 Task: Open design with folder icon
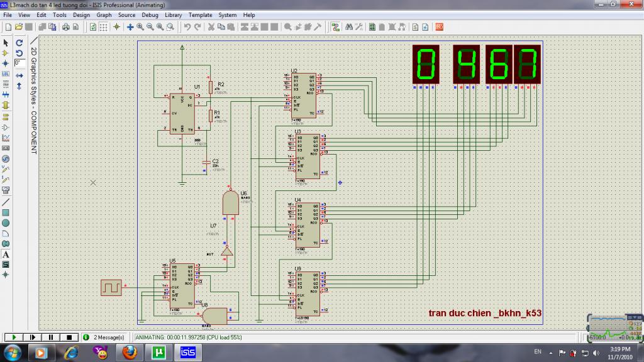pyautogui.click(x=18, y=27)
